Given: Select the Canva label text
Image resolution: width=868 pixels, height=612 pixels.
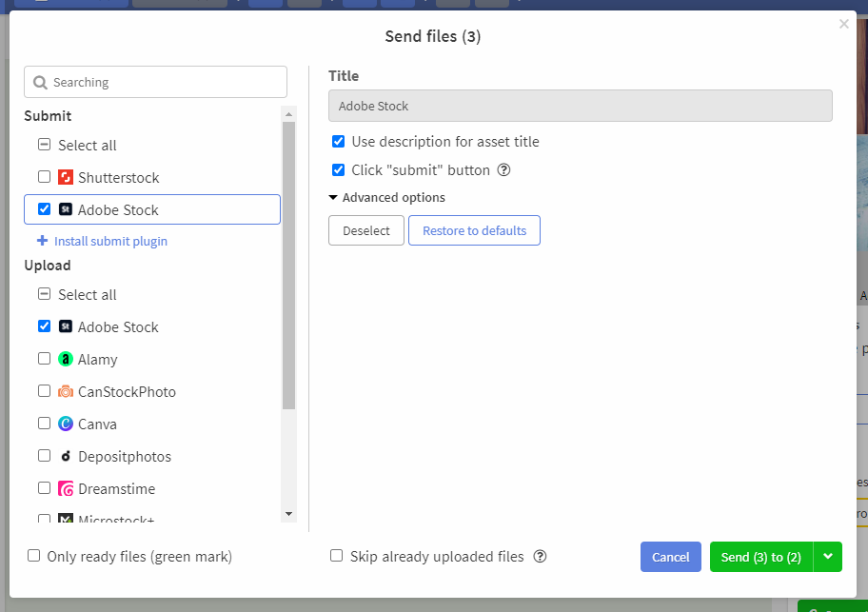Looking at the screenshot, I should tap(97, 424).
